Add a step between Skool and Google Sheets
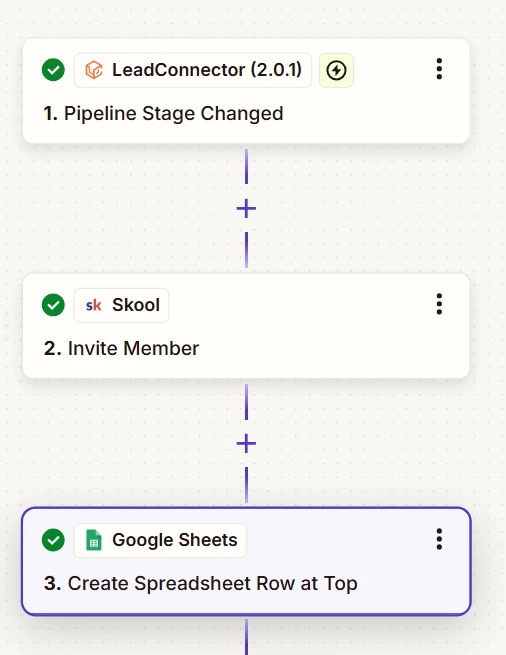 (246, 444)
